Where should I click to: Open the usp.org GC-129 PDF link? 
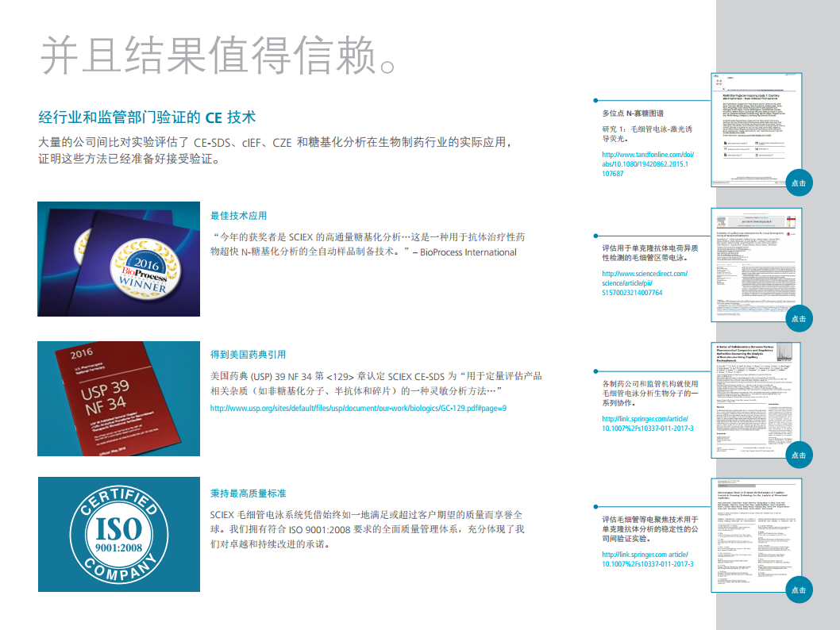click(358, 408)
